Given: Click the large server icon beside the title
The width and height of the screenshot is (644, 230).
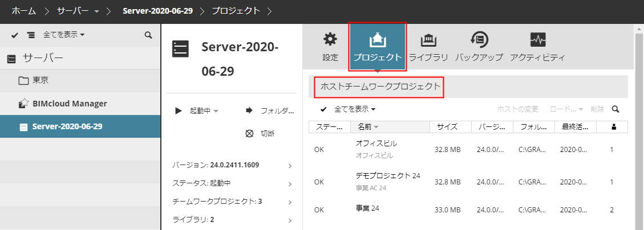Looking at the screenshot, I should click(180, 49).
